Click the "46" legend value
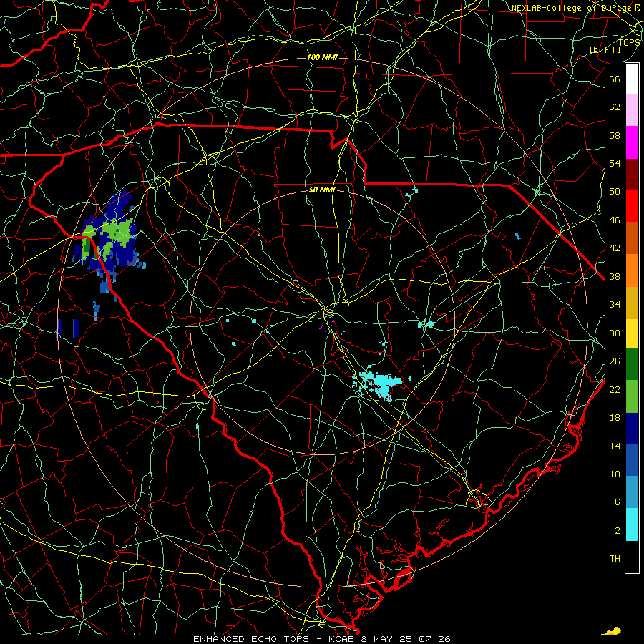The height and width of the screenshot is (644, 644). point(615,220)
